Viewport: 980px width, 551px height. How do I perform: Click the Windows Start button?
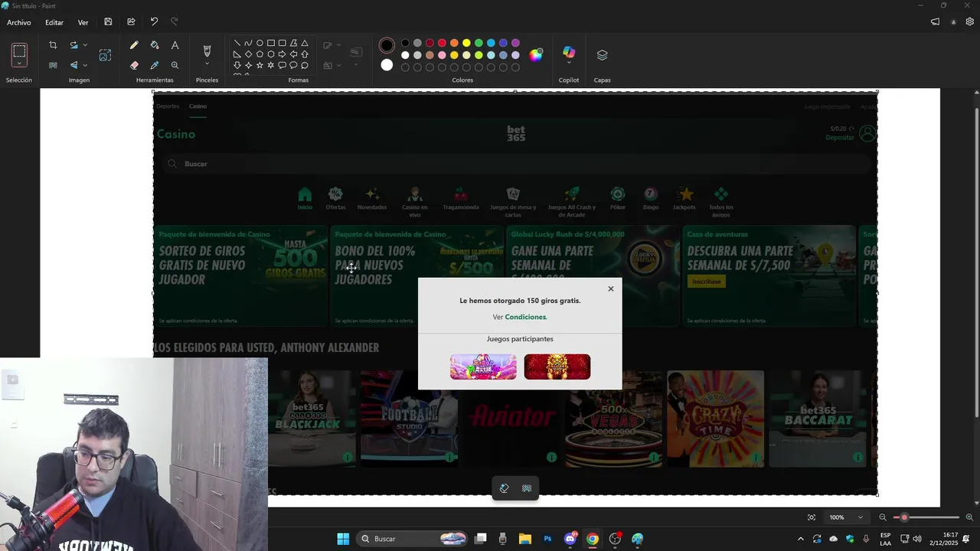coord(343,539)
